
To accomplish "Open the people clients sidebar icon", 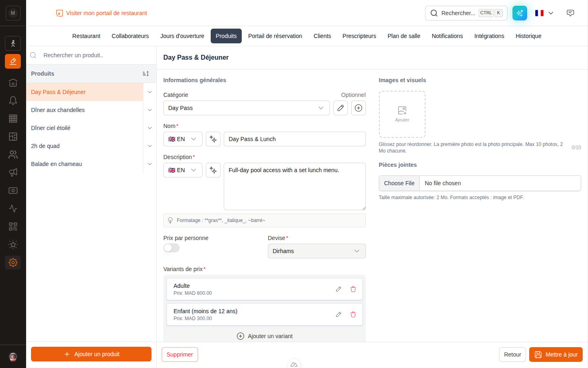I will tap(13, 155).
